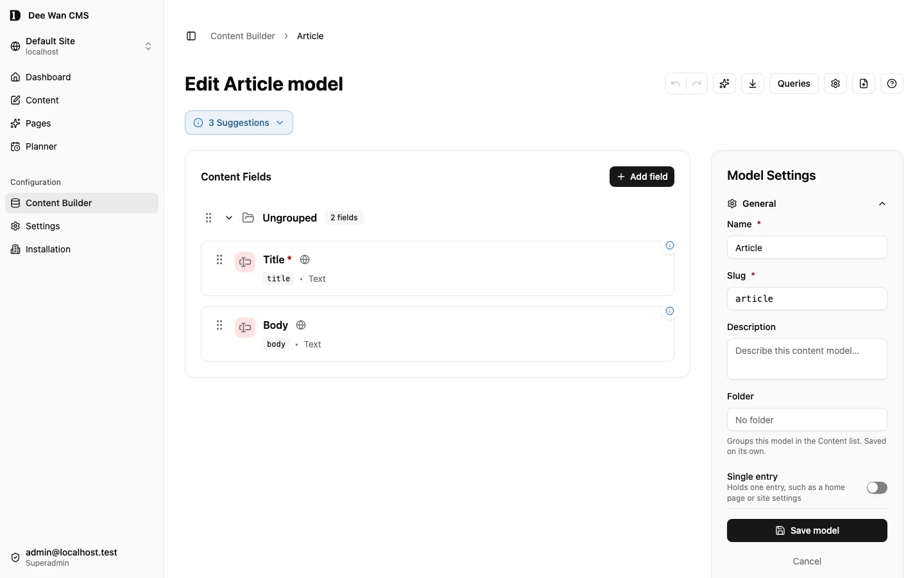
Task: Click the globe icon next to Body
Action: [x=301, y=325]
